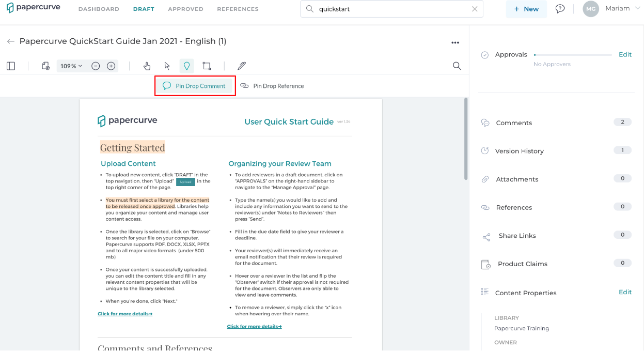Select the pencil annotation tool
Image resolution: width=644 pixels, height=351 pixels.
[x=242, y=66]
